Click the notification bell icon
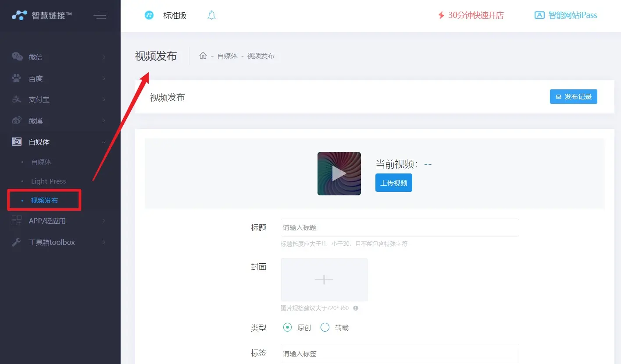Screen dimensions: 621x364 pos(211,16)
